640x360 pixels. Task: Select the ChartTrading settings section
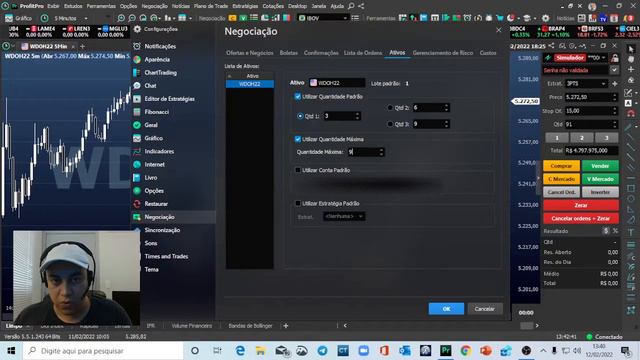click(x=160, y=73)
